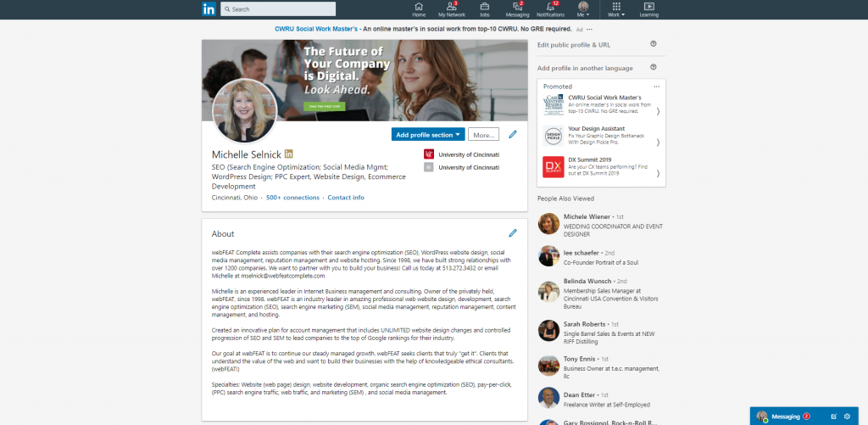The height and width of the screenshot is (425, 868).
Task: Open the Messaging bar label at bottom
Action: click(x=786, y=417)
